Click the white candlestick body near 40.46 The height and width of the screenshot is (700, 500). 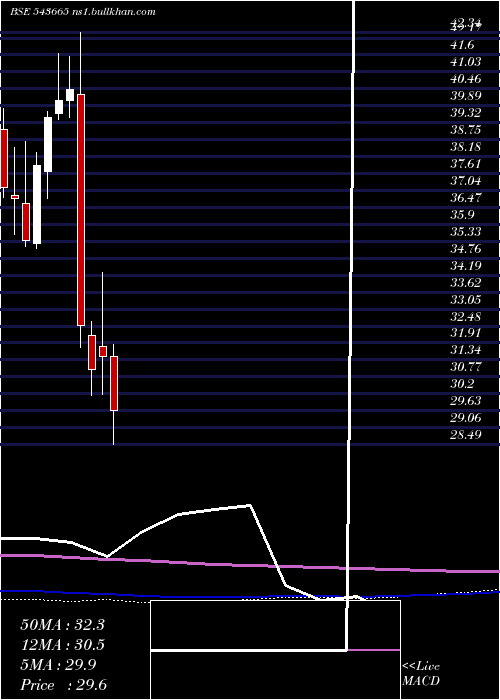[x=70, y=95]
